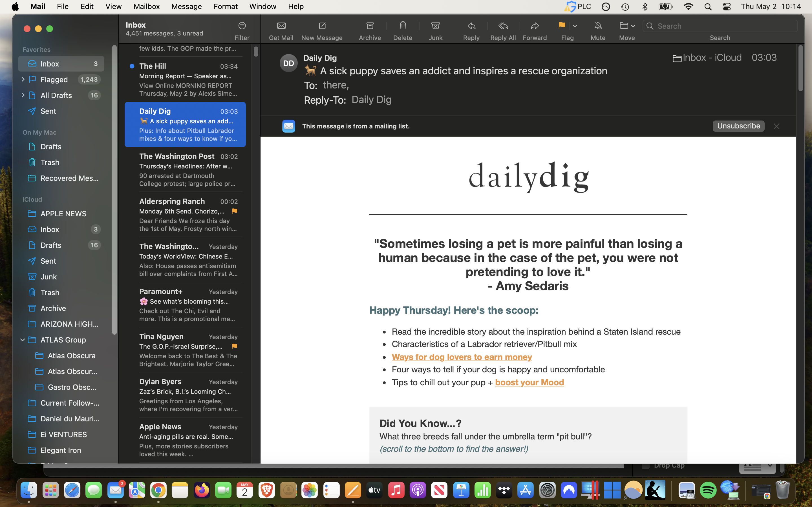812x507 pixels.
Task: Click the Get Mail envelope icon
Action: [281, 26]
